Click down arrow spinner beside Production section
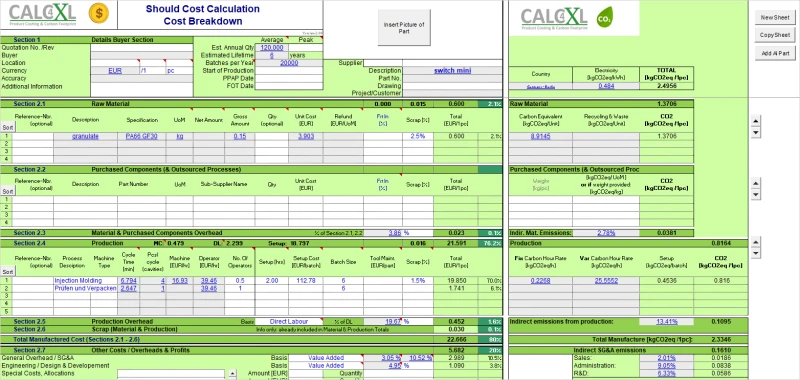The height and width of the screenshot is (380, 800). (756, 253)
